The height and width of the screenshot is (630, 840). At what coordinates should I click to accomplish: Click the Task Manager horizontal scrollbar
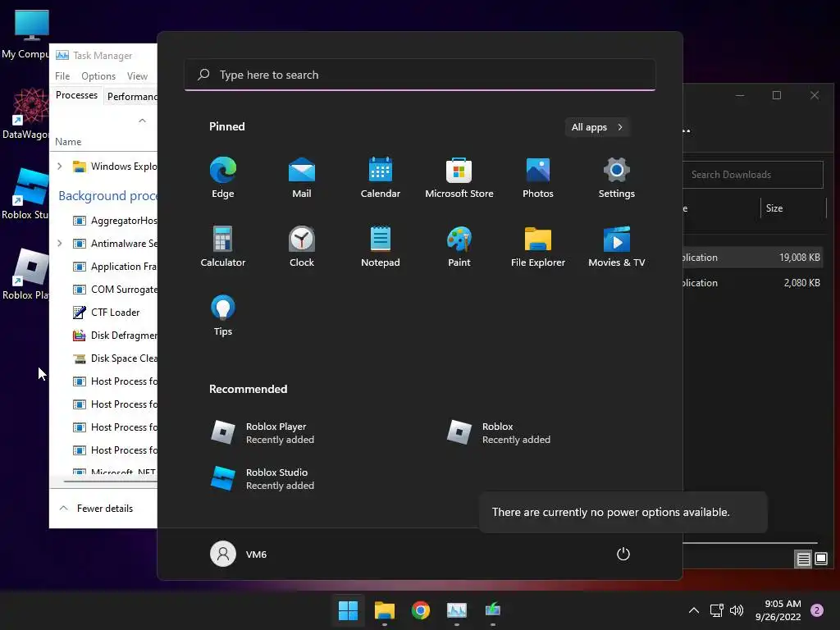[111, 481]
